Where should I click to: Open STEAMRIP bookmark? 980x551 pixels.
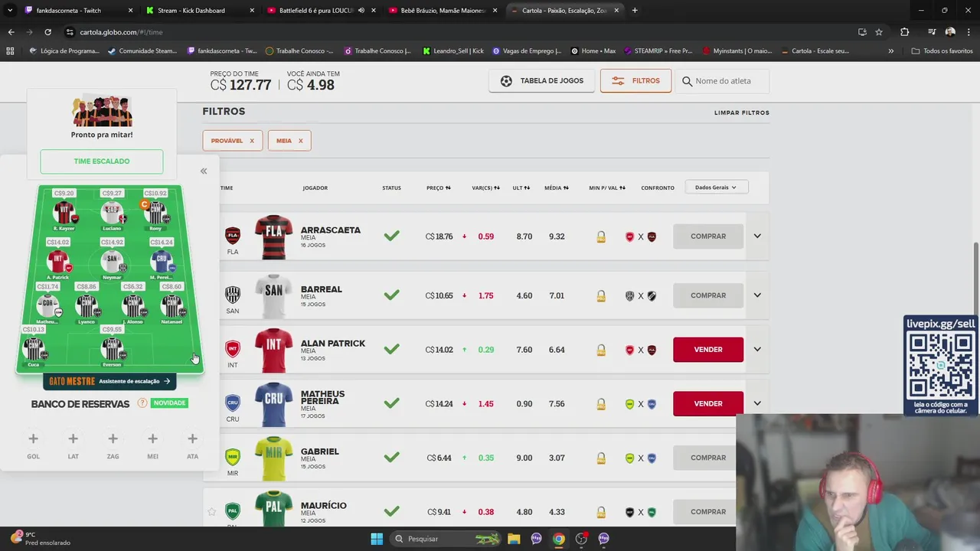[658, 51]
